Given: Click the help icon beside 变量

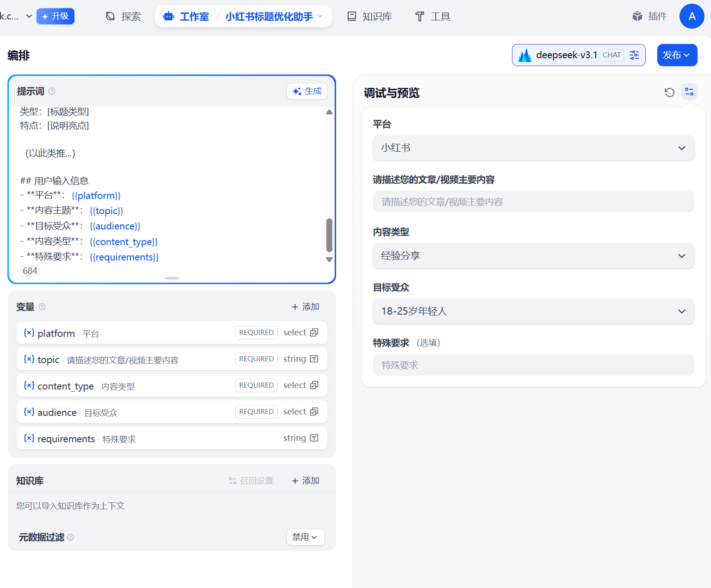Looking at the screenshot, I should [x=42, y=307].
